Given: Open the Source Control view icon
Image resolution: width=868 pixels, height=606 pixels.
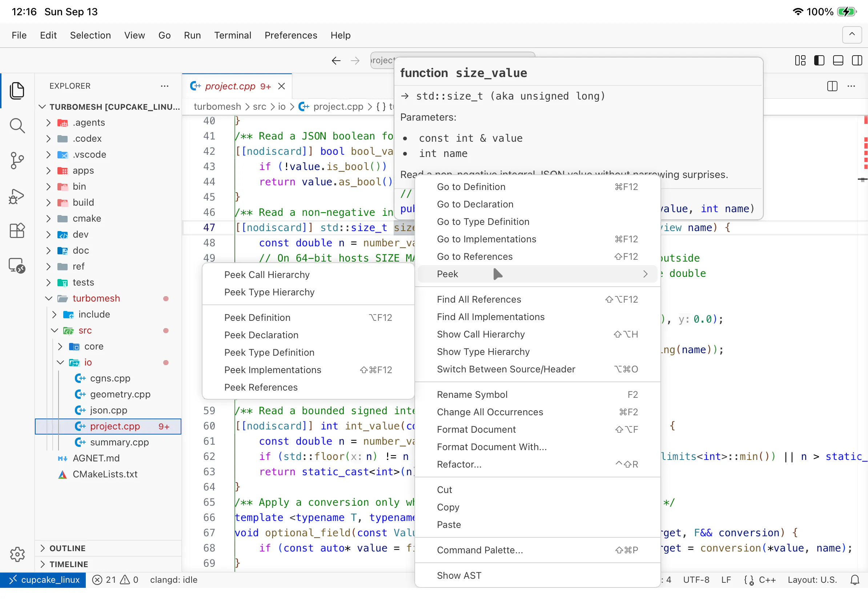Looking at the screenshot, I should click(17, 161).
